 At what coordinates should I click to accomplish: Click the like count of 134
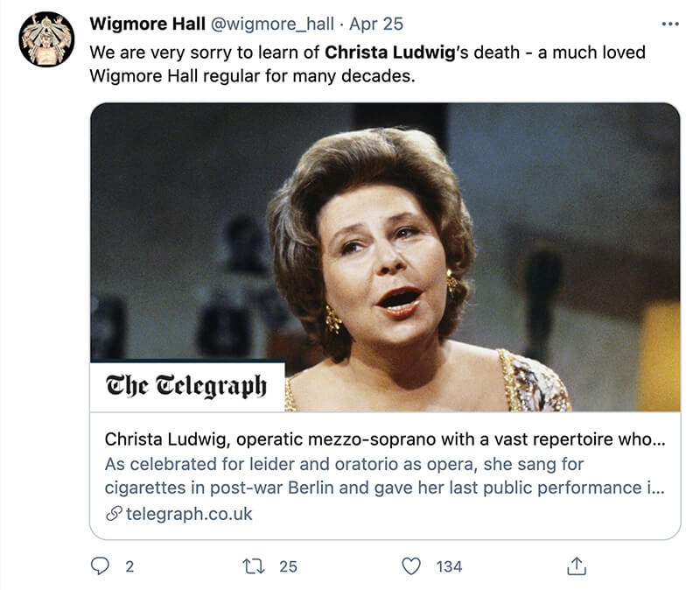449,566
